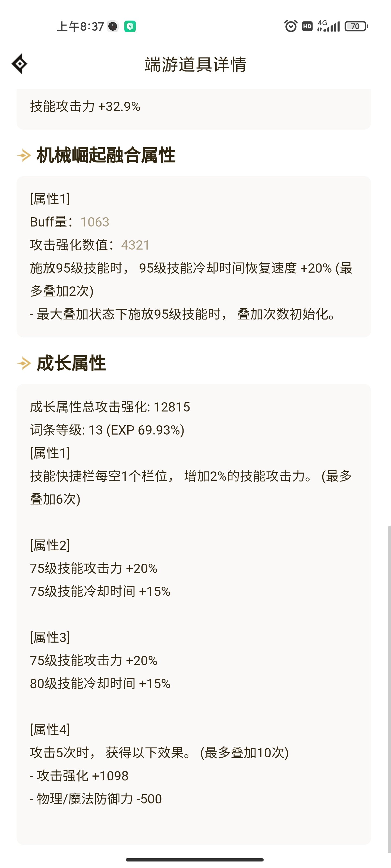Tap the 成长属性总攻击强化 12815 line
Screen dimensions: 391x868
pyautogui.click(x=110, y=407)
